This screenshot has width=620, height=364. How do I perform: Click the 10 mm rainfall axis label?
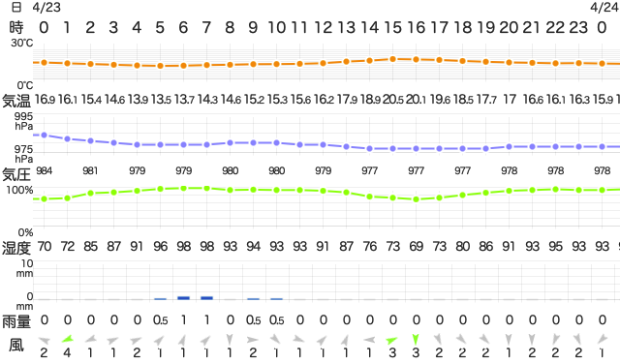[x=26, y=268]
